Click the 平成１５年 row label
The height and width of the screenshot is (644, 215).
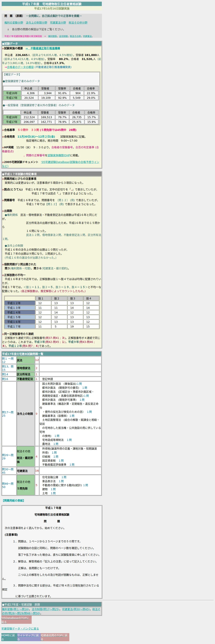(20, 317)
